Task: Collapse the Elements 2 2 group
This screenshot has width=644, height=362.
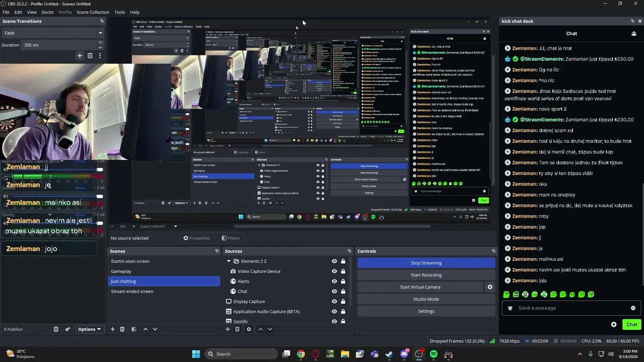Action: tap(229, 261)
